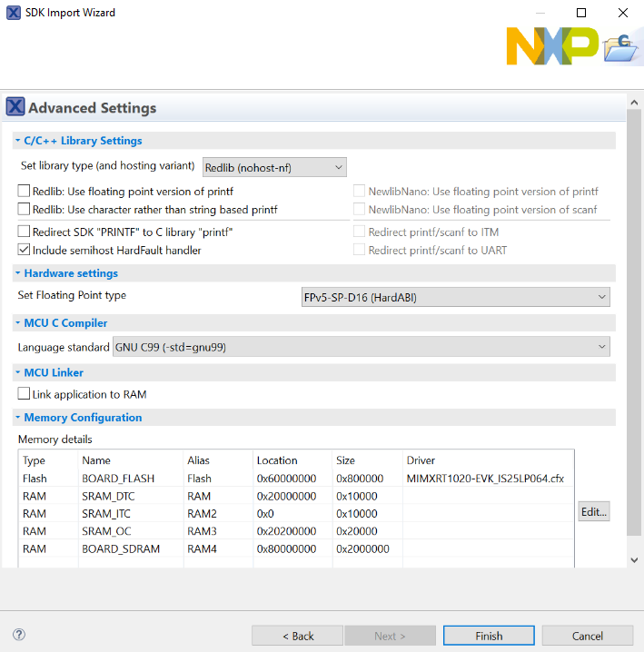Collapse the C/C++ Library Settings section
Image resolution: width=644 pixels, height=652 pixels.
coord(17,142)
